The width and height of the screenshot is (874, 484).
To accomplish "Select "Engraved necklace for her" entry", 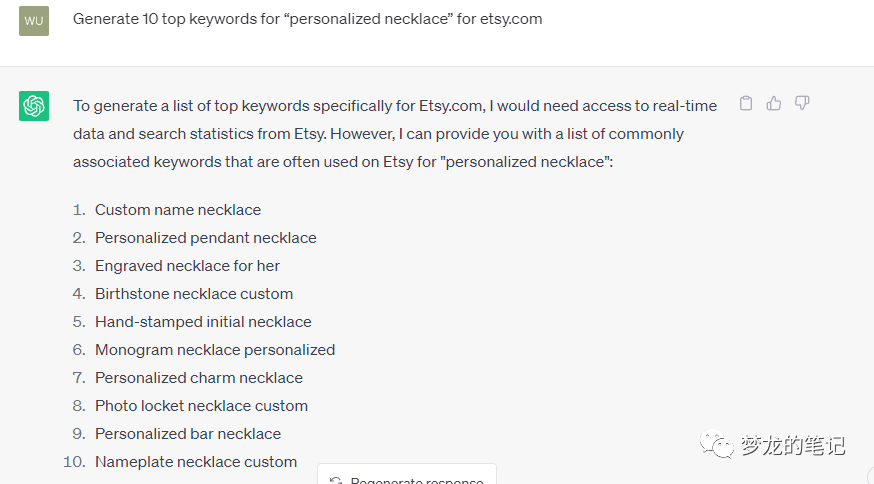I will [187, 266].
